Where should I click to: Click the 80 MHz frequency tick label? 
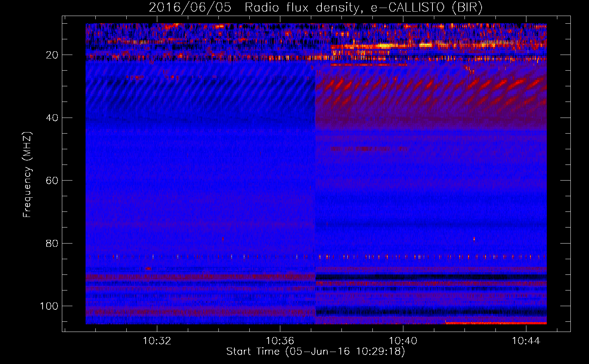pyautogui.click(x=52, y=243)
